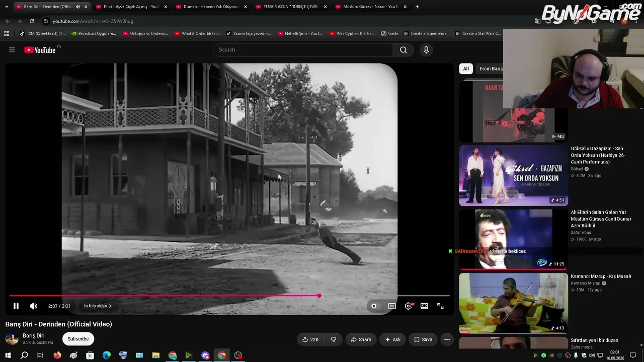
Task: Open Windows taskbar search
Action: pos(24,355)
